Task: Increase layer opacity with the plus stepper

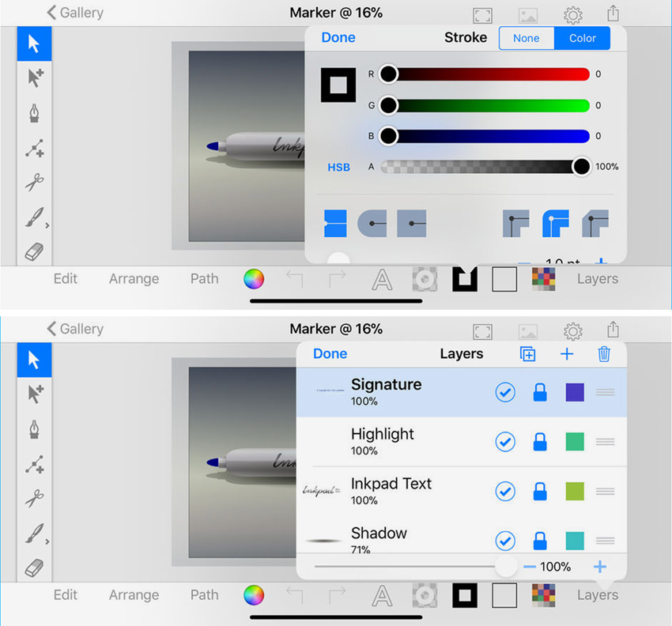Action: pos(600,567)
